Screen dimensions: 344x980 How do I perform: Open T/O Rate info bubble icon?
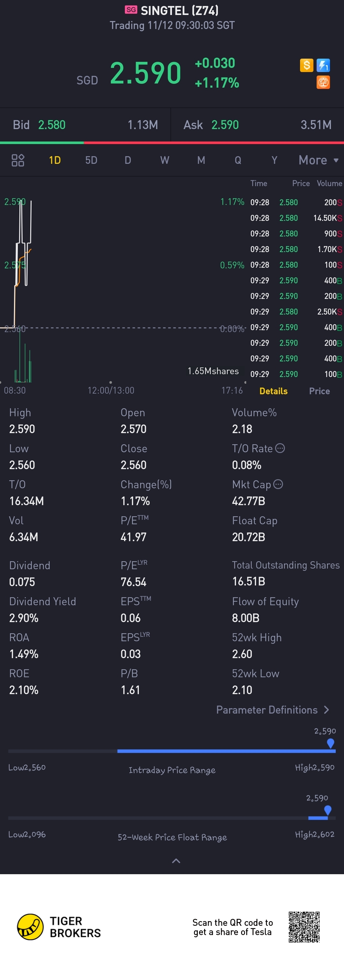[280, 448]
